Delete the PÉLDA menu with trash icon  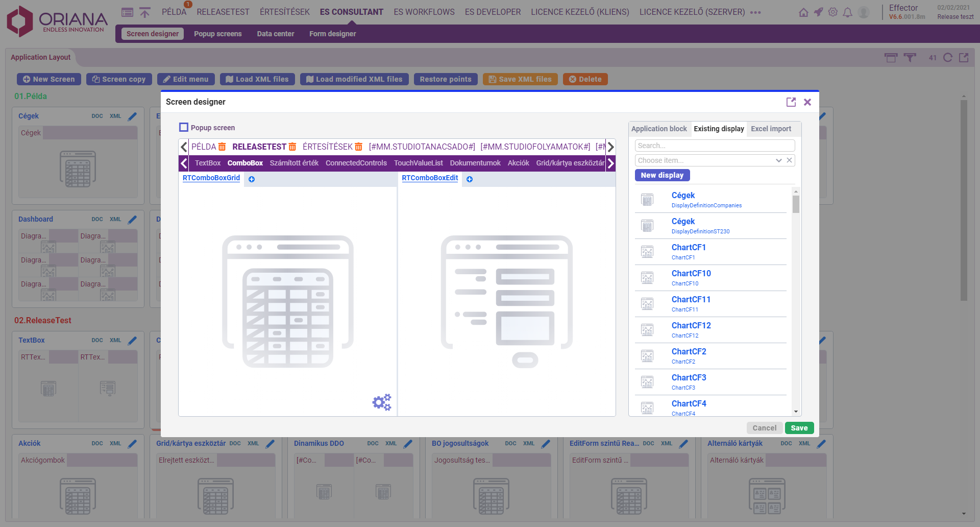(222, 147)
